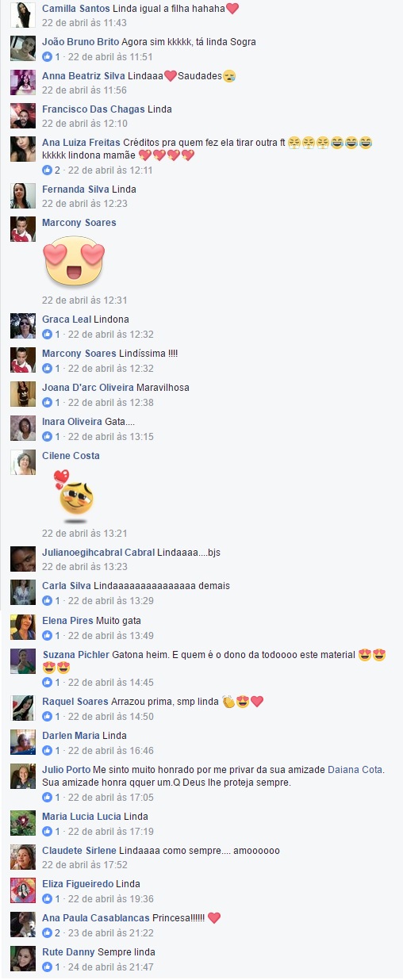Click the timestamp 22 de abril às 12:31
Viewport: 403px width, 980px height.
[x=85, y=301]
